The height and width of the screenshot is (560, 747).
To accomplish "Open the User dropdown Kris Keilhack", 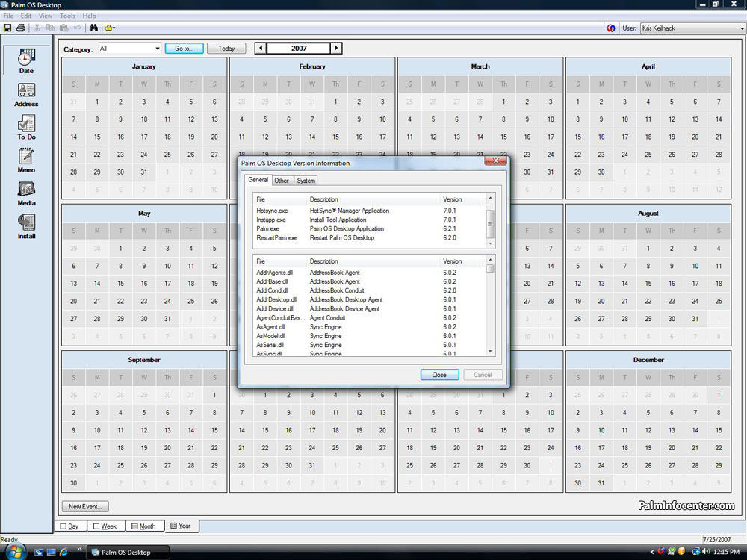I will pyautogui.click(x=692, y=28).
